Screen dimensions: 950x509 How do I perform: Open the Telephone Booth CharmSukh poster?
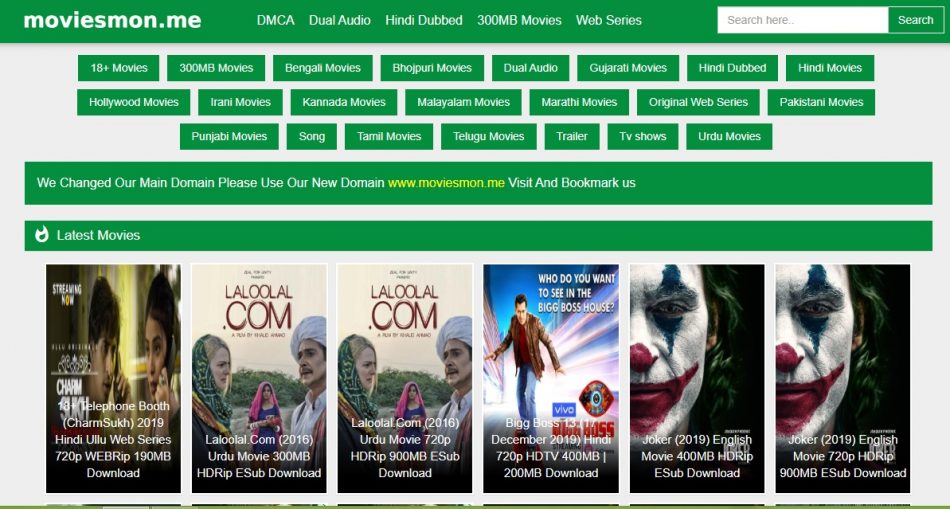(x=113, y=378)
